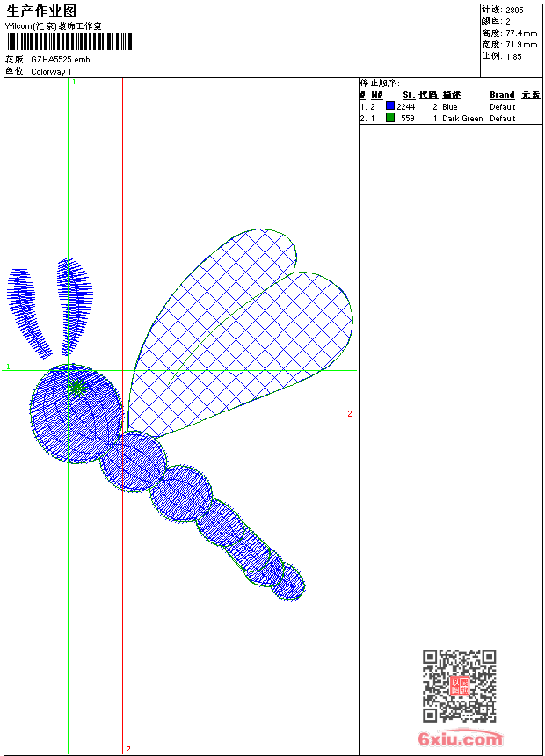This screenshot has height=756, width=545.
Task: Click the green star-shaped eye on the head
Action: coord(76,387)
